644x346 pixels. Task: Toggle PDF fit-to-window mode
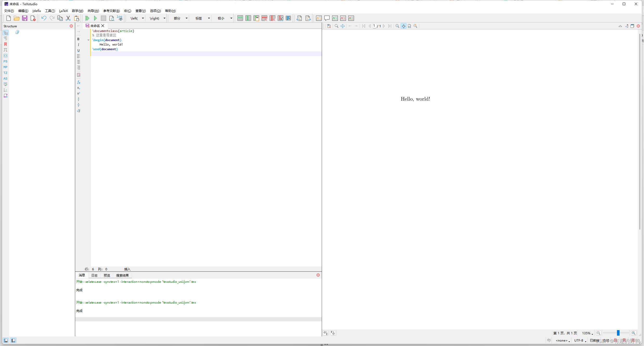pyautogui.click(x=403, y=26)
